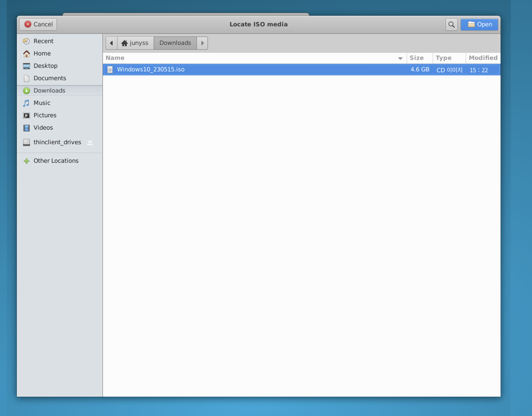Click the path bar right arrow
This screenshot has height=416, width=532.
coord(202,43)
